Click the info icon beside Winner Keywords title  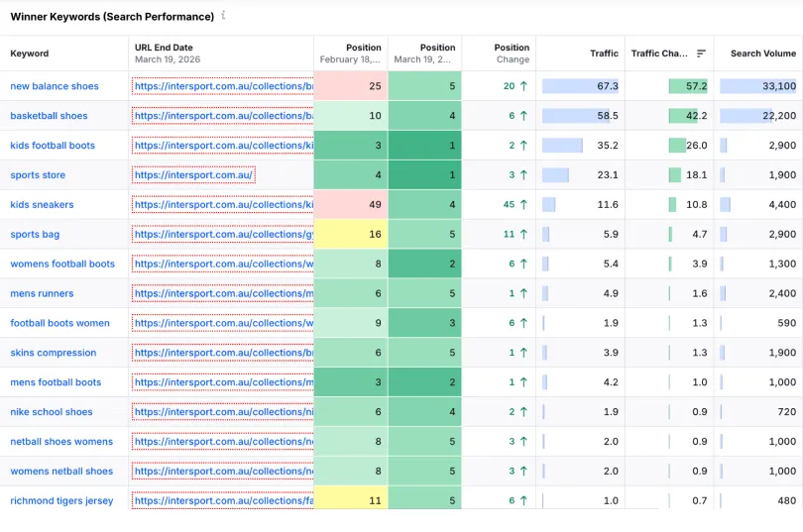click(x=223, y=15)
